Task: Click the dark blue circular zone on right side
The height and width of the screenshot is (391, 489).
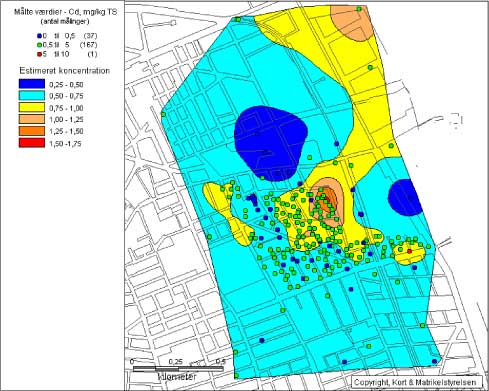Action: (x=404, y=197)
